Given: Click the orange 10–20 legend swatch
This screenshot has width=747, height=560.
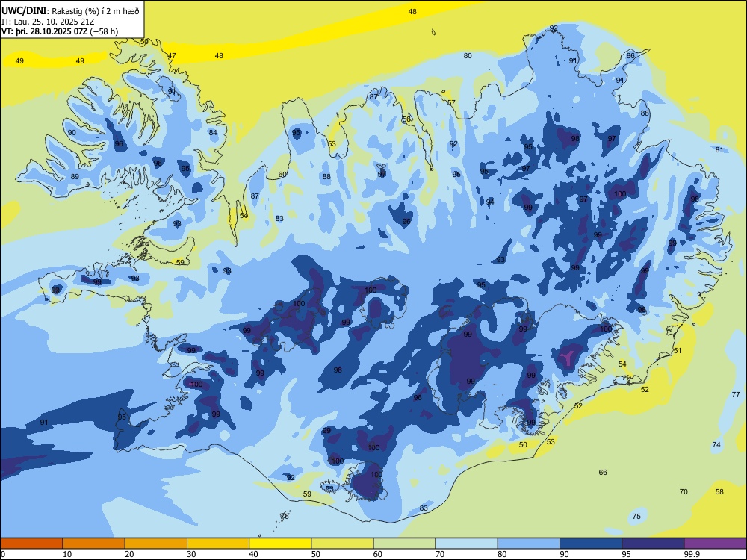Looking at the screenshot, I should [94, 544].
